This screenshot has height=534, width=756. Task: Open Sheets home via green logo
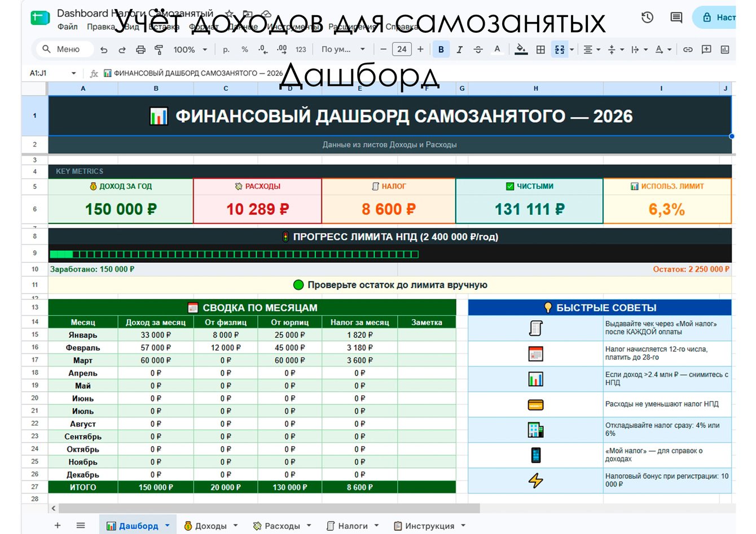[x=40, y=17]
